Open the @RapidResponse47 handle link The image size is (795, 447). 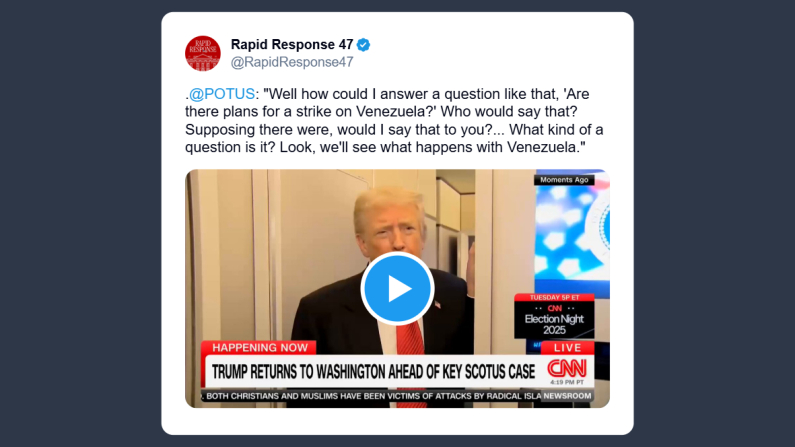point(292,62)
